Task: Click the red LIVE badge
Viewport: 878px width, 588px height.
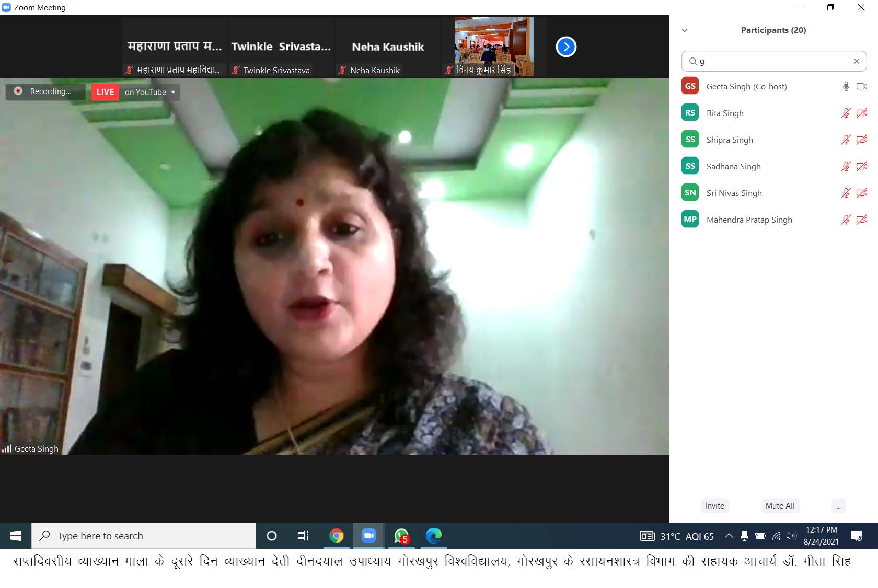Action: (105, 92)
